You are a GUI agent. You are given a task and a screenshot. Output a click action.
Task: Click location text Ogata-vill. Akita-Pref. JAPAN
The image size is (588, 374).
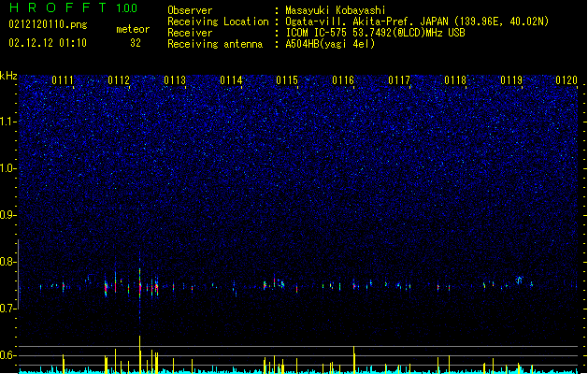tap(366, 22)
